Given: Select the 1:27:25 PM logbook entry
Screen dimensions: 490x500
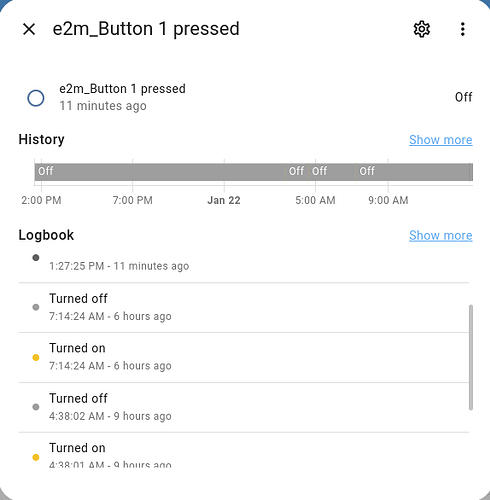Looking at the screenshot, I should coord(244,265).
